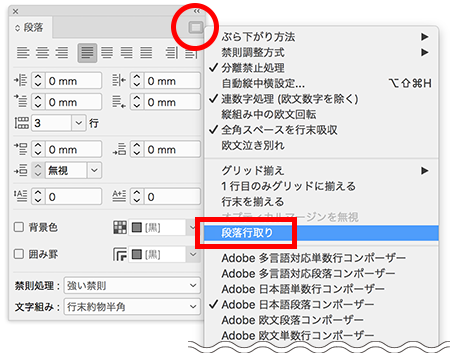Select Adobe 多言語対応段落コンポーザー

[x=321, y=273]
